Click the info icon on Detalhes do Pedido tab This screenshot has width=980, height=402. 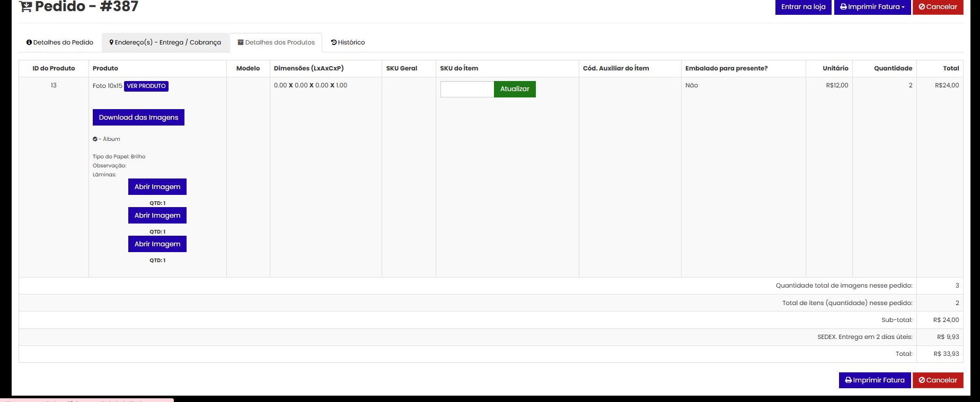(x=29, y=42)
